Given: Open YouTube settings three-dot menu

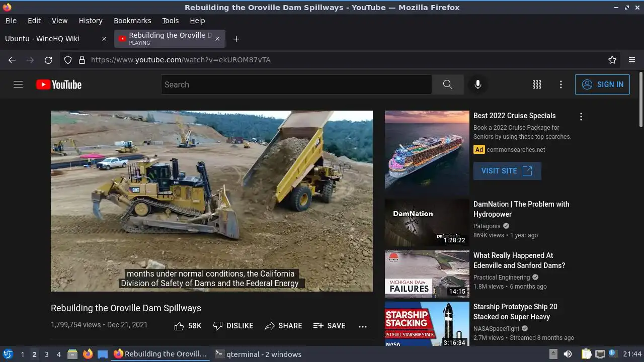Looking at the screenshot, I should 561,84.
